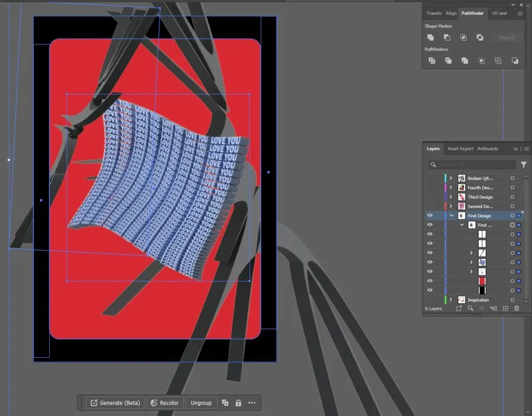The image size is (532, 416).
Task: Apply Exclude shape mode
Action: pos(480,38)
